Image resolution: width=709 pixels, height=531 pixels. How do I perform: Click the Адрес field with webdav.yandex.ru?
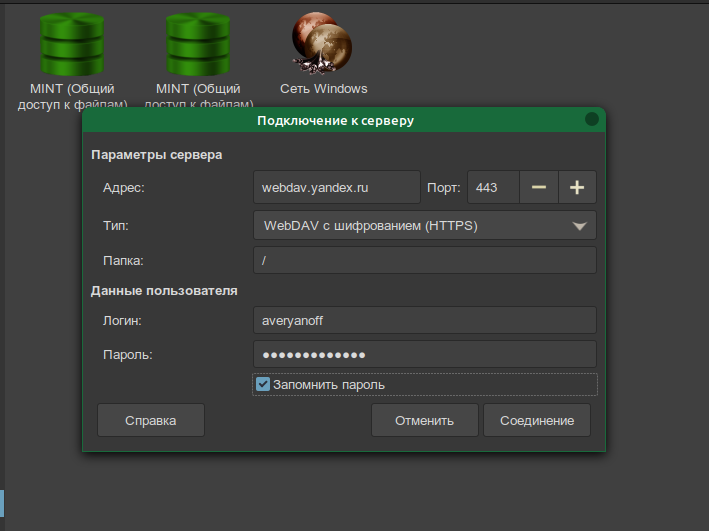(x=337, y=187)
